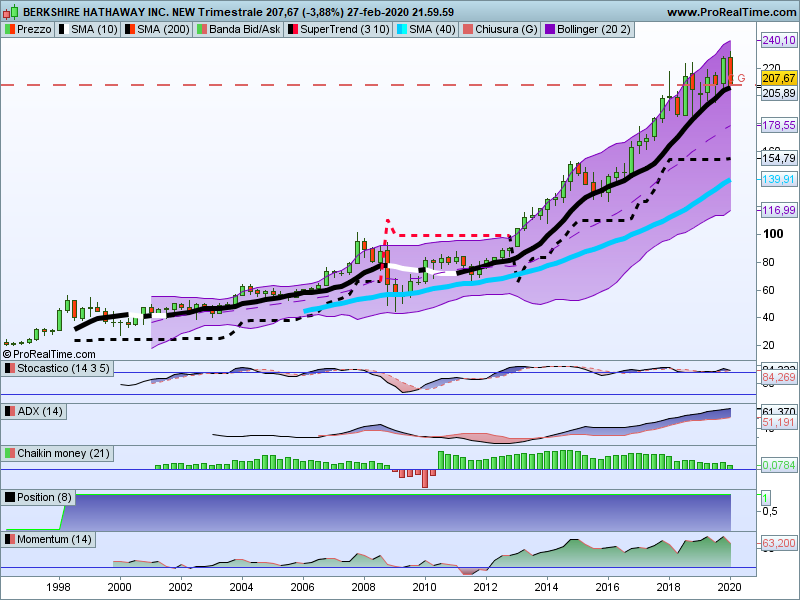Click the 205,89 SMA value label

779,93
